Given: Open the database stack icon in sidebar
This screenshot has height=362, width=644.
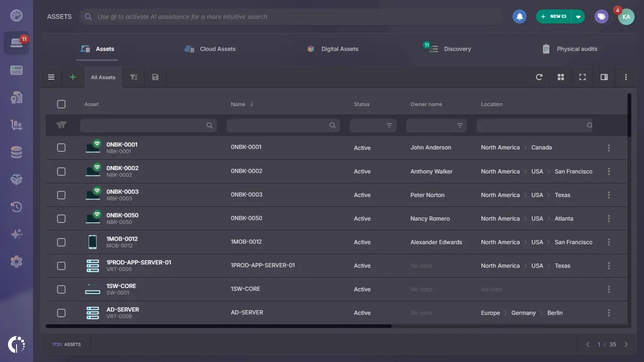Looking at the screenshot, I should [17, 152].
